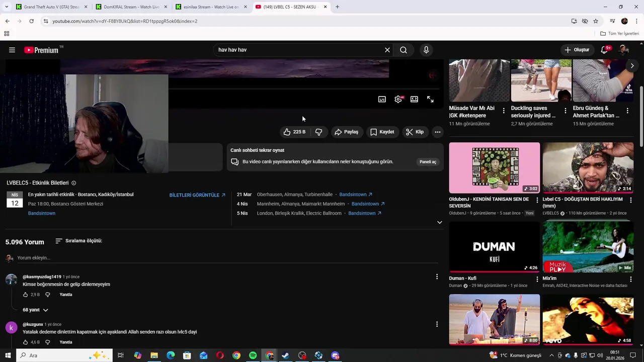
Task: Share the video via Paylaş
Action: pyautogui.click(x=346, y=132)
